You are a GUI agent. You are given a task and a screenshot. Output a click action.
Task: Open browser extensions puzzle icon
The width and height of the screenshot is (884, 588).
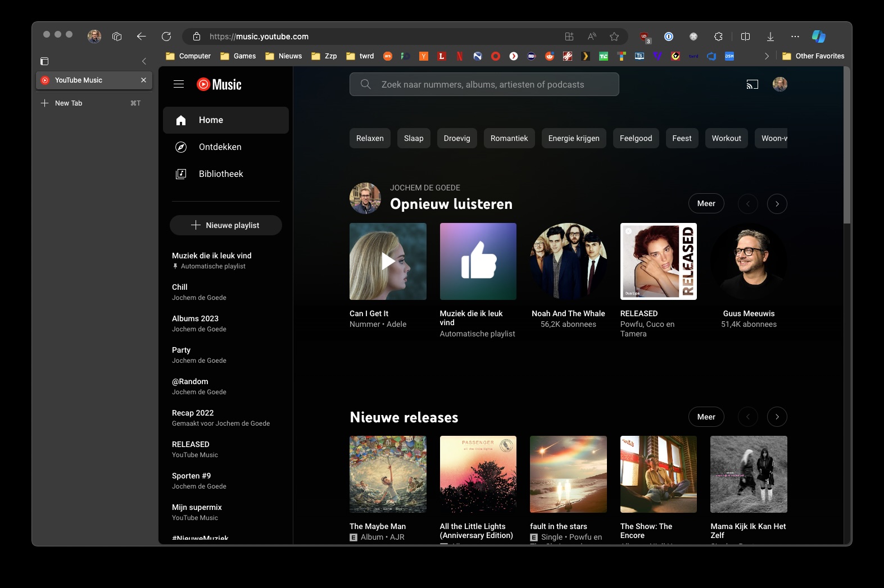[x=718, y=37]
